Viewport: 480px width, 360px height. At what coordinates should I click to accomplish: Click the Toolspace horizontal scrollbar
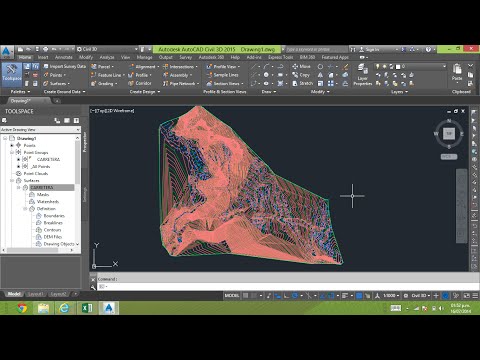tap(32, 250)
